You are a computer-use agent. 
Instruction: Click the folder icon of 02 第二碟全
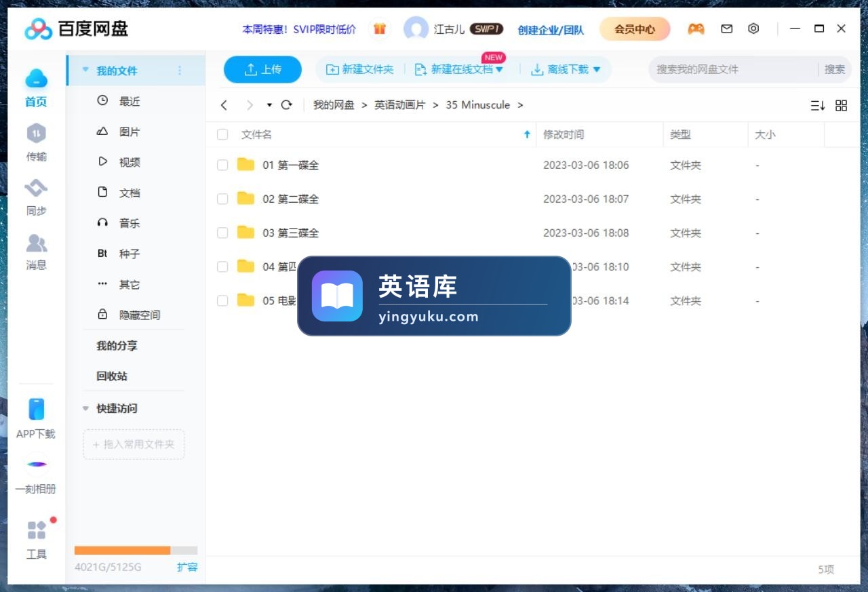pos(245,198)
